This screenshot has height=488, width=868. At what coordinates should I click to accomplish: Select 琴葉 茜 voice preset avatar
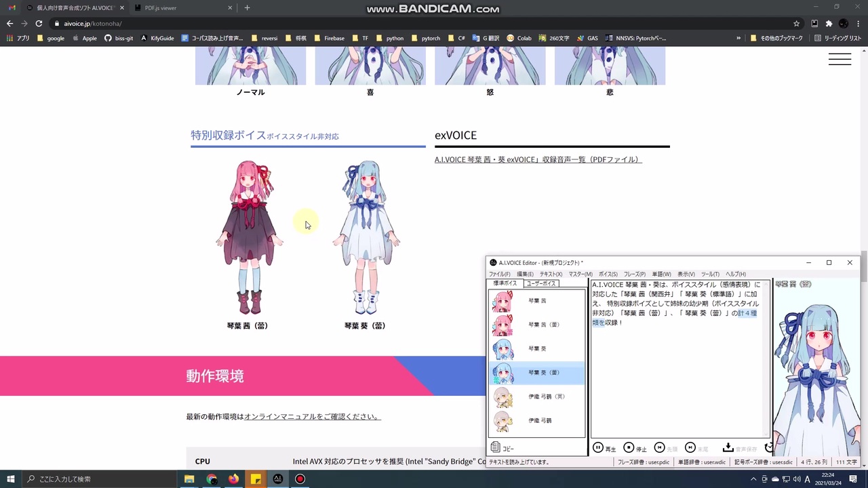point(502,301)
